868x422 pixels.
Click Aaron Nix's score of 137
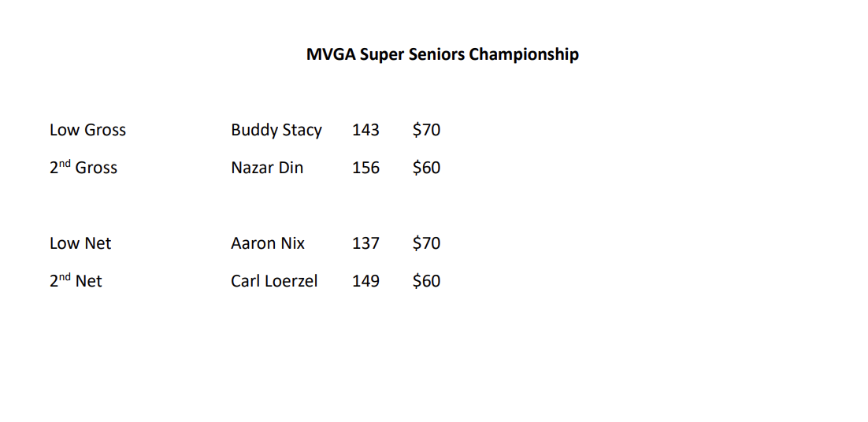365,243
